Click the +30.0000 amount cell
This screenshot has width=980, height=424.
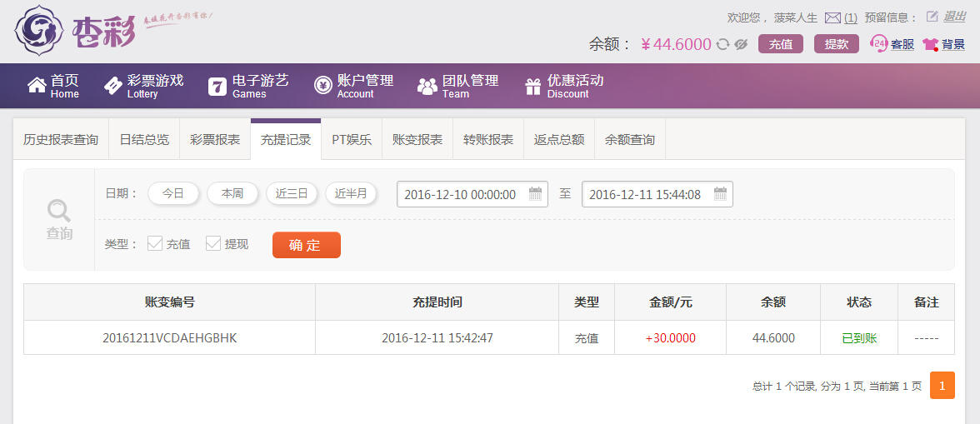tap(671, 338)
